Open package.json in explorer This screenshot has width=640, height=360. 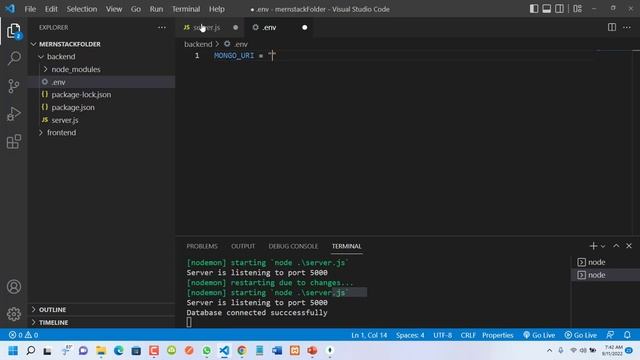[x=102, y=107]
